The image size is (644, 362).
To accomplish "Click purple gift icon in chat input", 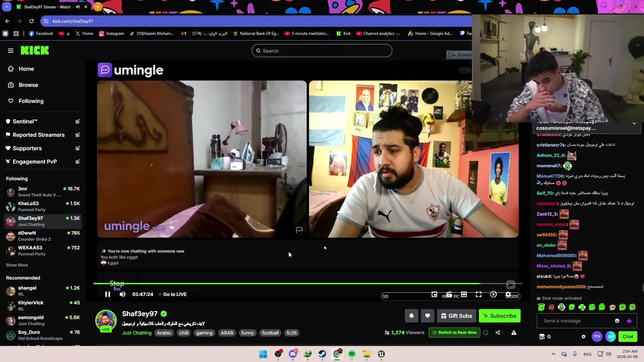I will pyautogui.click(x=629, y=321).
